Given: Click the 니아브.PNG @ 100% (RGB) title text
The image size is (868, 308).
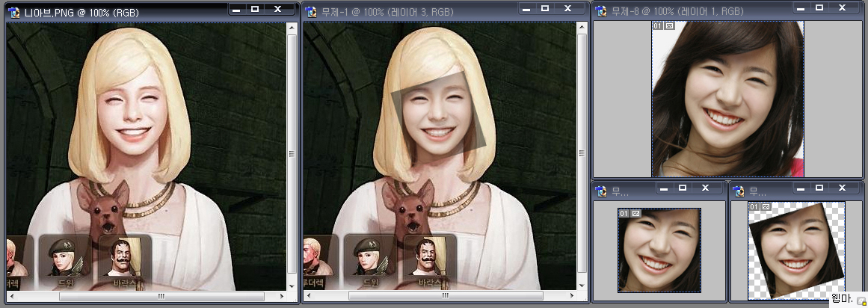Looking at the screenshot, I should click(81, 12).
